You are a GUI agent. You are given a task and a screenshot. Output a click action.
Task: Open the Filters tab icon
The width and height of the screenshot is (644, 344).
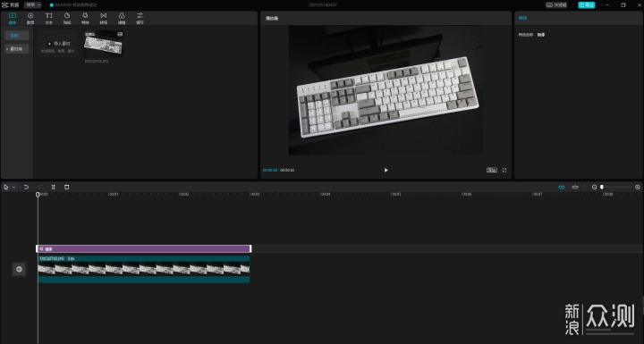[122, 18]
